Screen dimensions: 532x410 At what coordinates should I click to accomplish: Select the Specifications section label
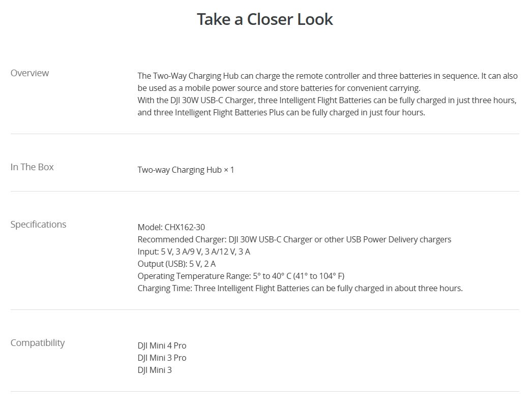tap(39, 225)
